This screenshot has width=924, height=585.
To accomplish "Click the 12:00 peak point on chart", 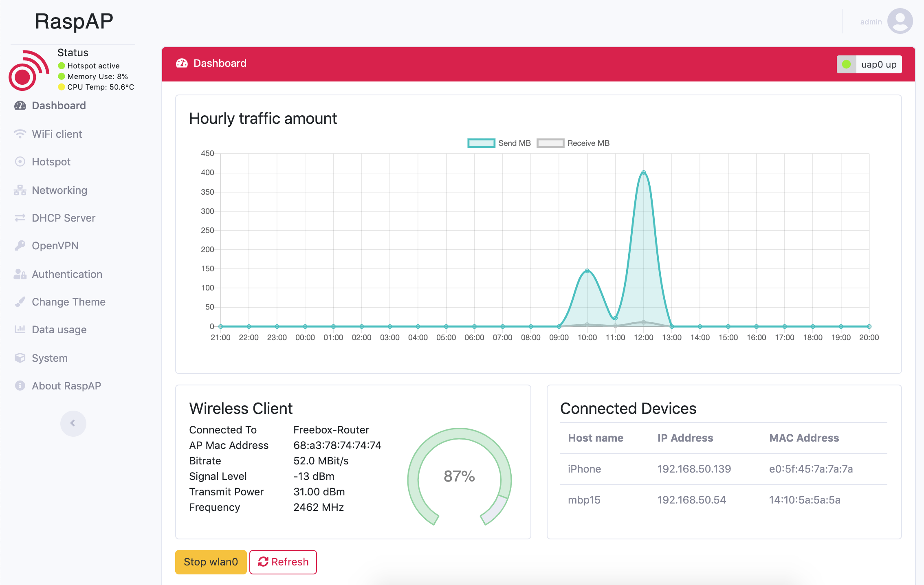I will coord(643,173).
